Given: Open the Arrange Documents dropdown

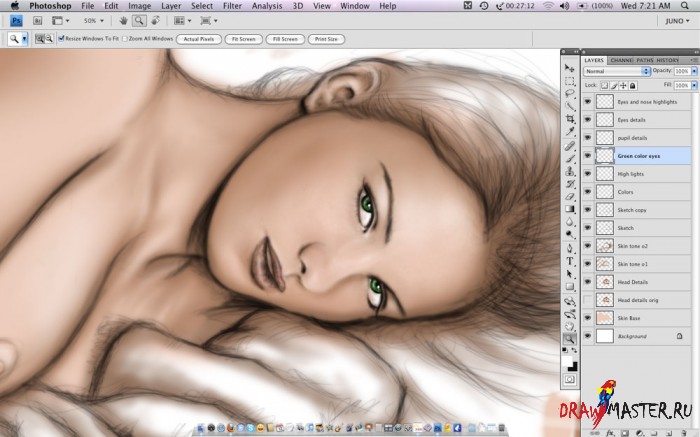Looking at the screenshot, I should tap(183, 21).
